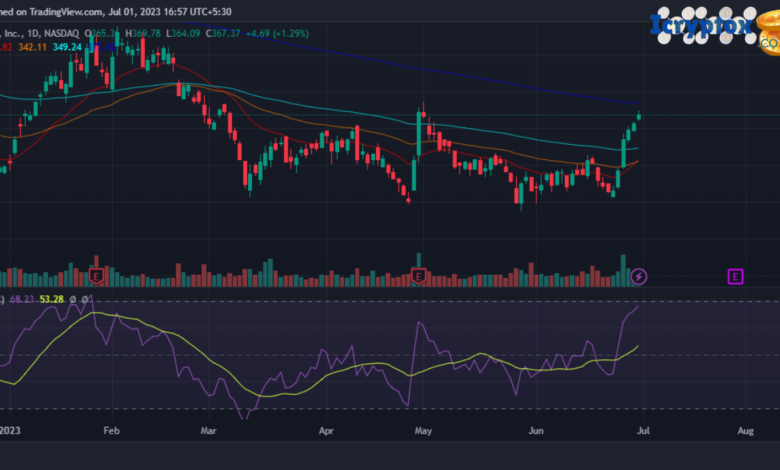Click the cyan moving average value 349.24
The width and height of the screenshot is (780, 470).
(x=67, y=47)
